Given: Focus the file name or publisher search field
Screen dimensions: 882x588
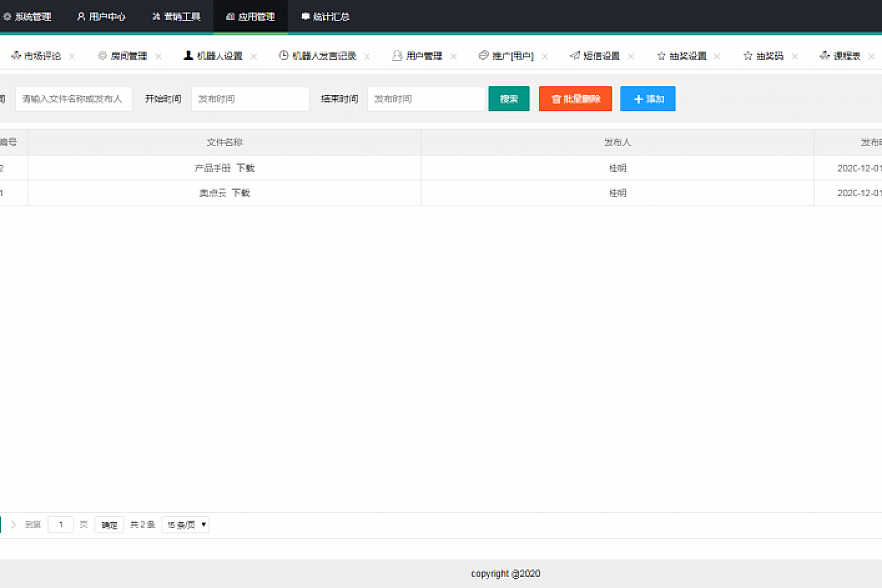Looking at the screenshot, I should coord(73,98).
